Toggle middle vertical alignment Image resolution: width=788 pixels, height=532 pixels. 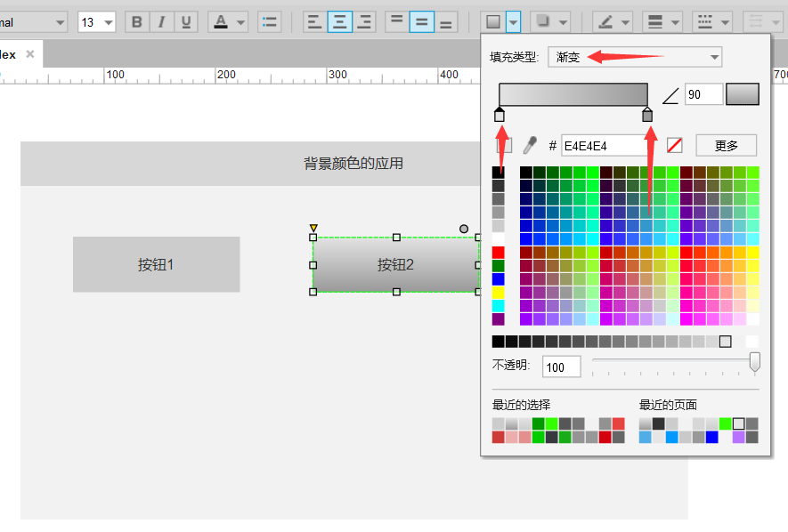pos(422,22)
